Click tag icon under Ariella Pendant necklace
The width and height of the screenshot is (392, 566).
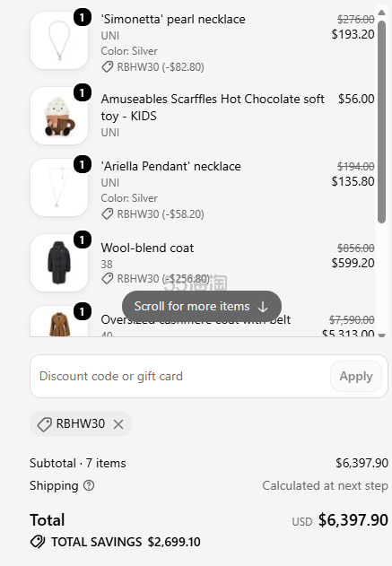point(108,214)
